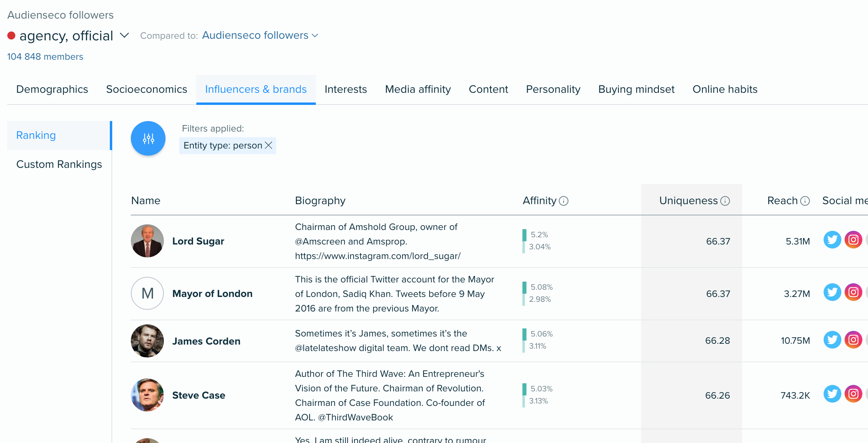The image size is (868, 443).
Task: Go to the Personality tab
Action: pos(553,89)
